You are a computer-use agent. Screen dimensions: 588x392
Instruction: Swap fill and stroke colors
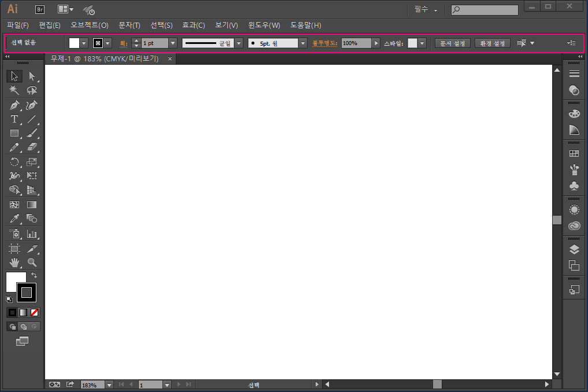click(x=34, y=276)
